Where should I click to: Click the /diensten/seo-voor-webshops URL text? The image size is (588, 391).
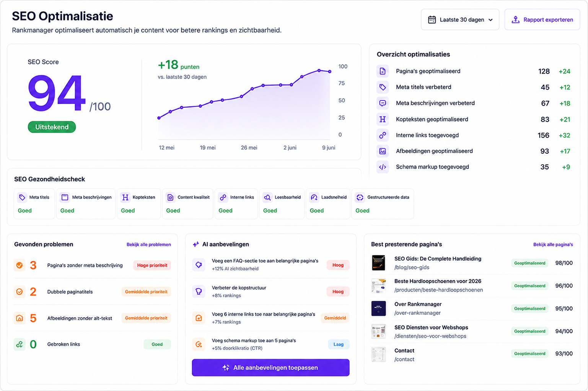(430, 336)
